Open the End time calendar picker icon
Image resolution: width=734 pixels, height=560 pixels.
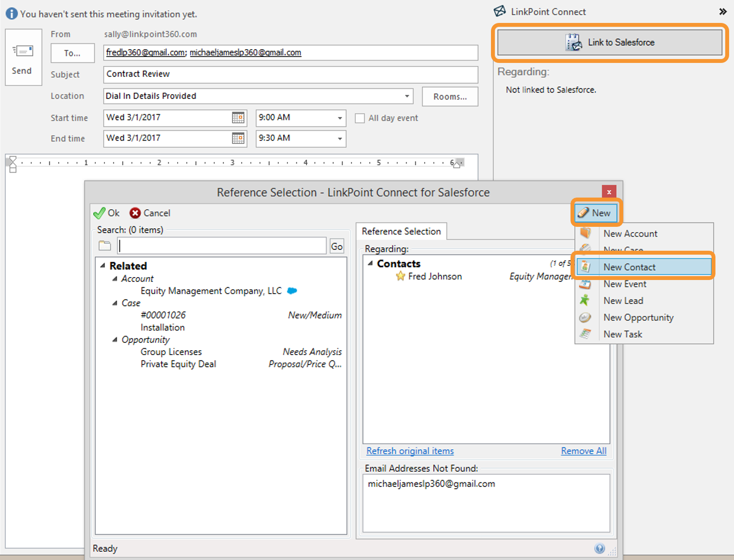tap(238, 138)
